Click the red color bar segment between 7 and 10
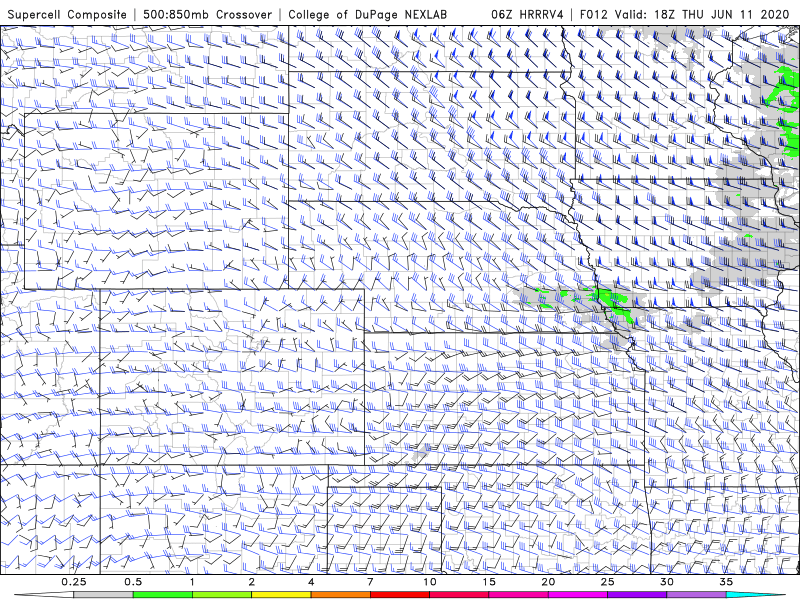Screen dimensions: 800x600 click(399, 595)
